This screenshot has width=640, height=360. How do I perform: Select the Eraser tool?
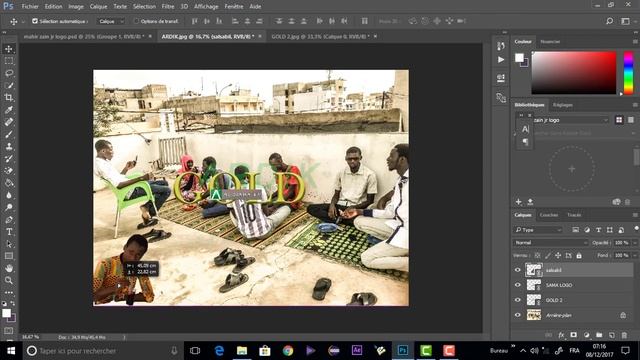pyautogui.click(x=9, y=171)
